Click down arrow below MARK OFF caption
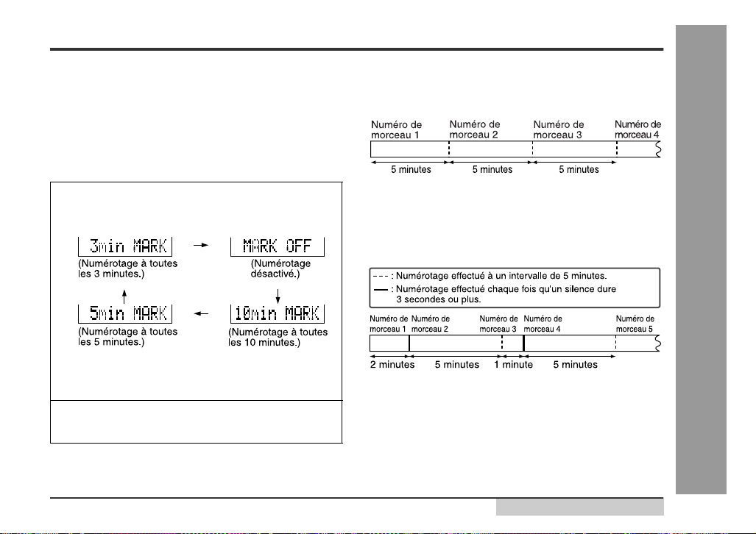Viewport: 756px width, 534px height. tap(278, 296)
